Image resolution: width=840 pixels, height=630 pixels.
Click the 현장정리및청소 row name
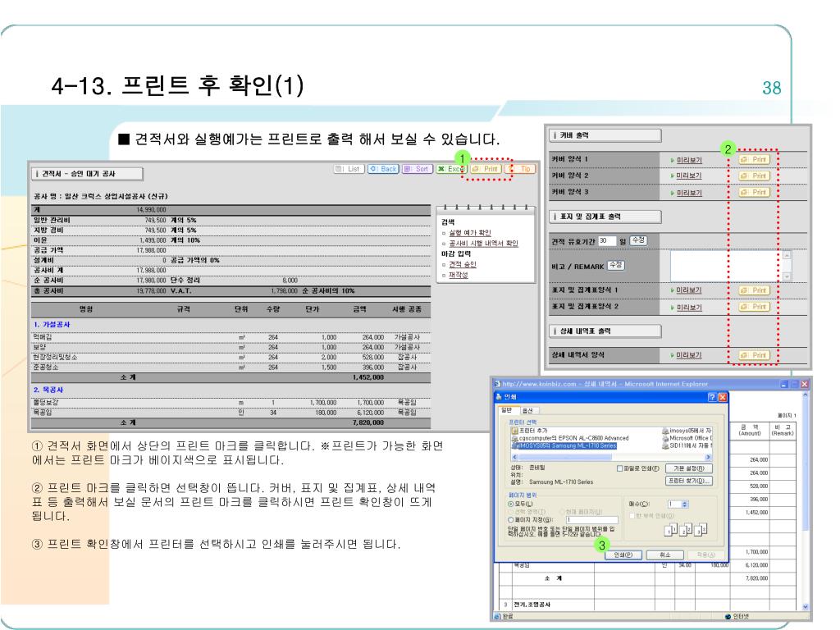55,358
